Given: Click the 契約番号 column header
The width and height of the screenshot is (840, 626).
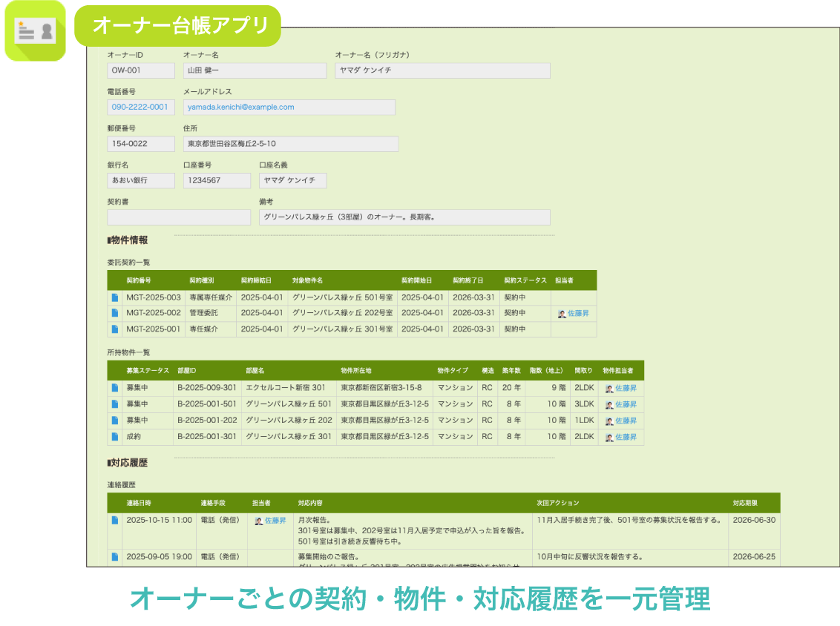Looking at the screenshot, I should pyautogui.click(x=139, y=280).
